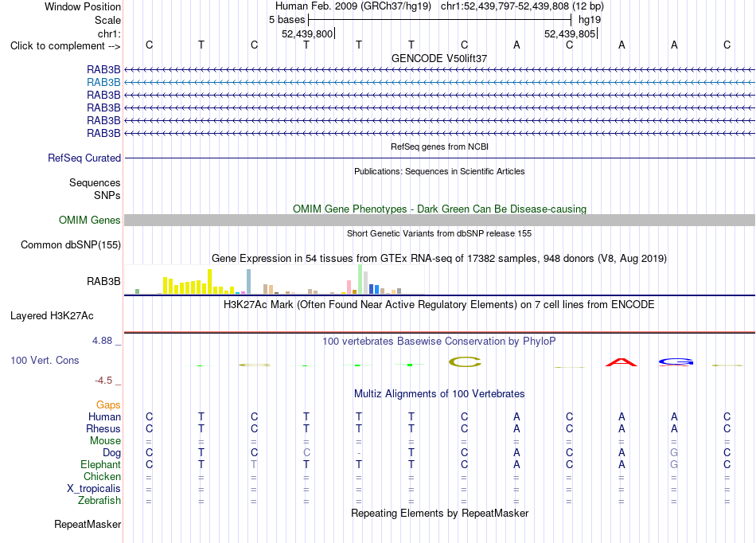Click the Dog species row label
Image resolution: width=756 pixels, height=543 pixels.
(x=111, y=453)
